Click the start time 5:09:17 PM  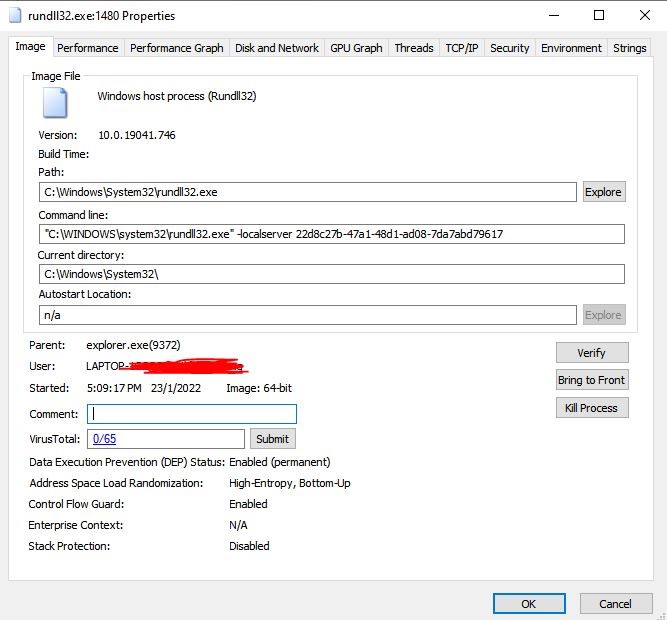click(114, 388)
